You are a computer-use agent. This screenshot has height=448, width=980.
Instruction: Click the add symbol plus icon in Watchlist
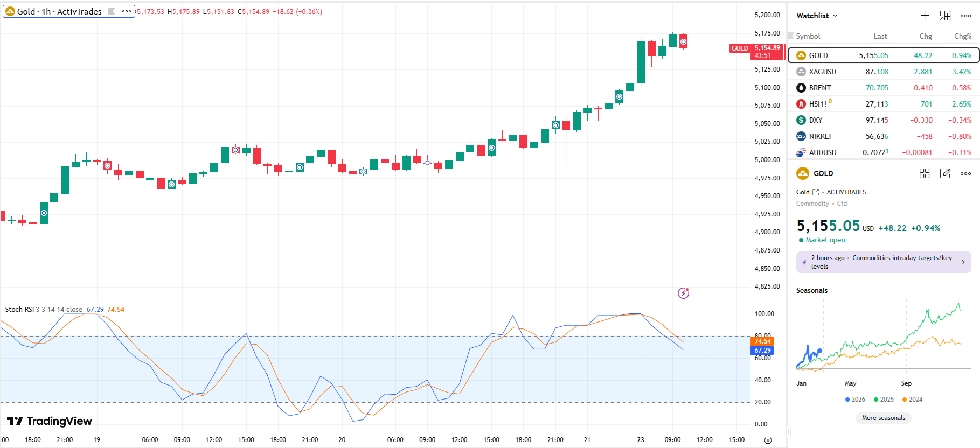[x=925, y=16]
